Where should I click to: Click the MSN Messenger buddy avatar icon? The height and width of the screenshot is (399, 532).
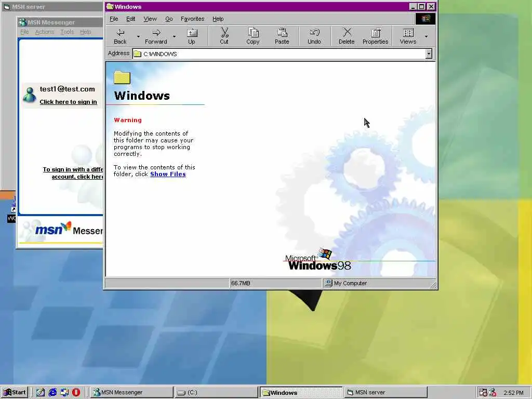[30, 95]
